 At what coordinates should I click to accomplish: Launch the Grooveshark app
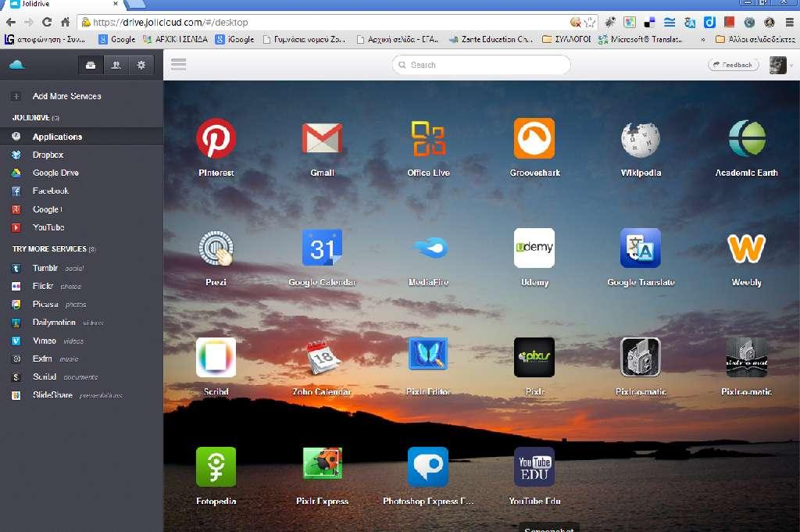click(x=534, y=138)
